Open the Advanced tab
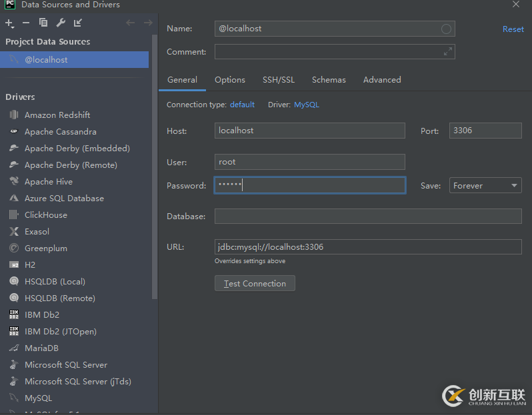This screenshot has height=415, width=532. coord(382,80)
